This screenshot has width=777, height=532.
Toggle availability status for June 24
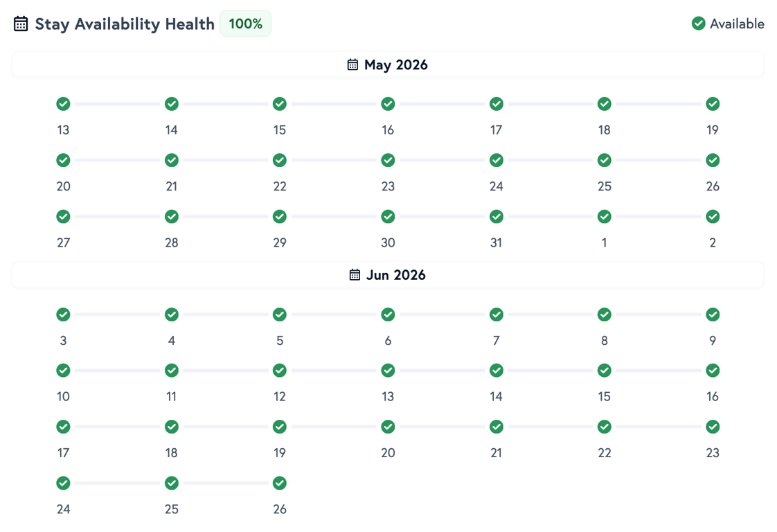[63, 483]
